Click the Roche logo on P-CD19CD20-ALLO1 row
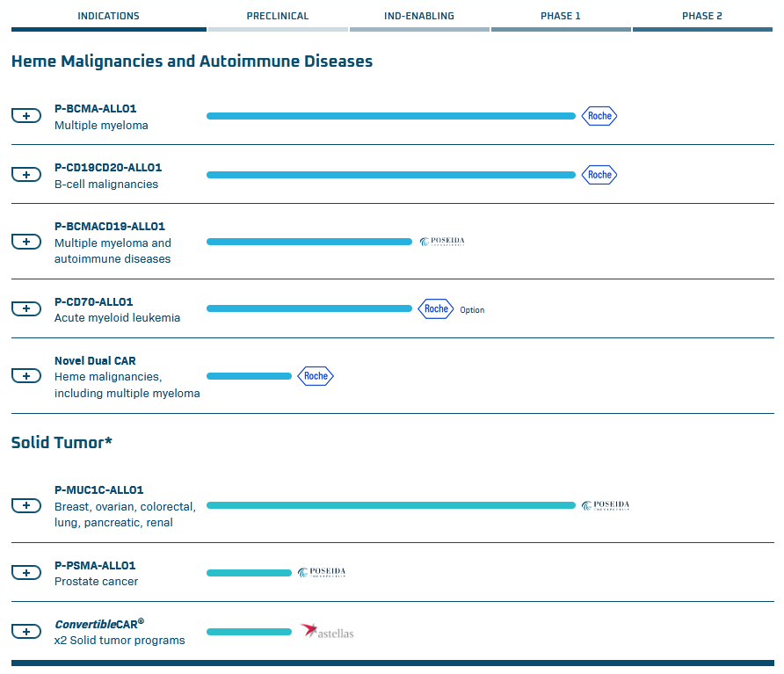784x674 pixels. (599, 175)
